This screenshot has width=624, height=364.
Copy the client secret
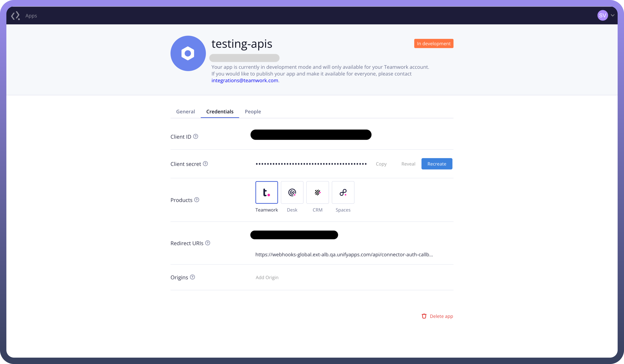pyautogui.click(x=381, y=164)
